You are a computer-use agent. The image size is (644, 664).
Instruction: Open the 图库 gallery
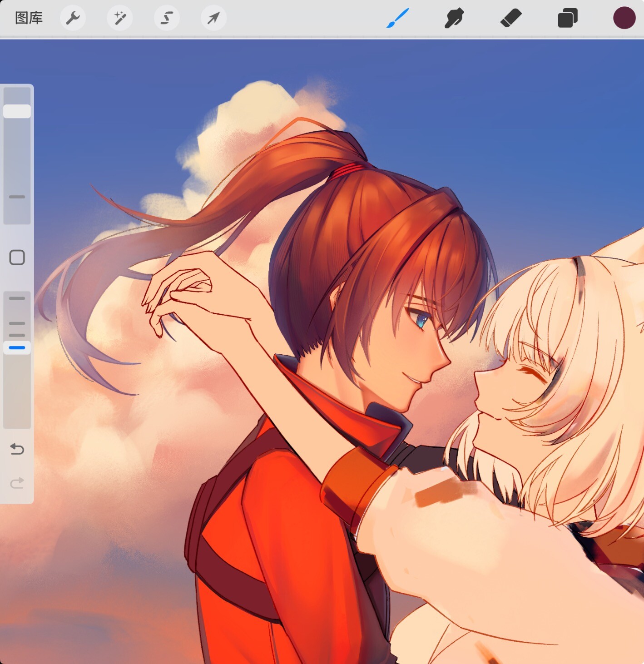click(29, 18)
